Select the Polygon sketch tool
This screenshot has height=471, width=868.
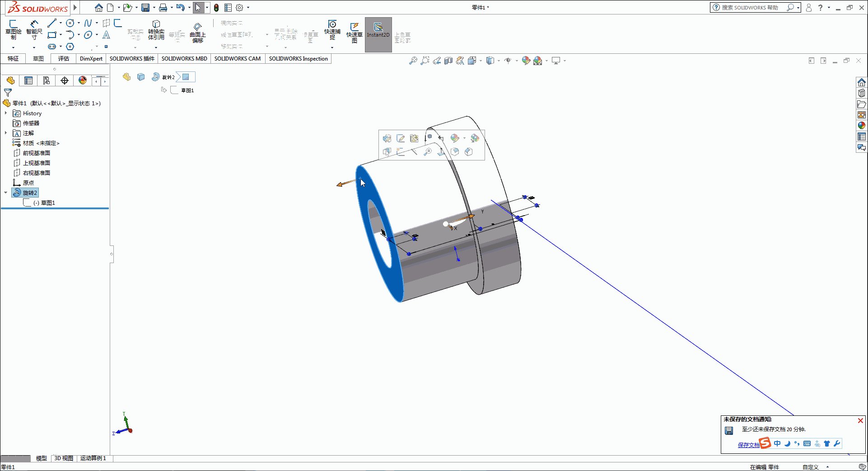click(70, 47)
